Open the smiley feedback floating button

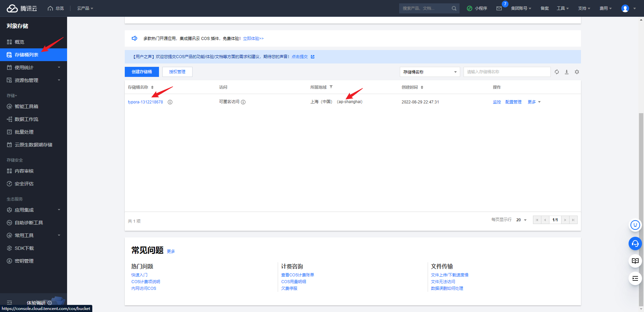pyautogui.click(x=635, y=225)
